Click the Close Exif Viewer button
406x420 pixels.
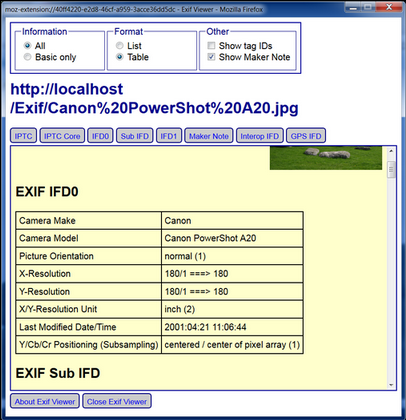pos(117,401)
